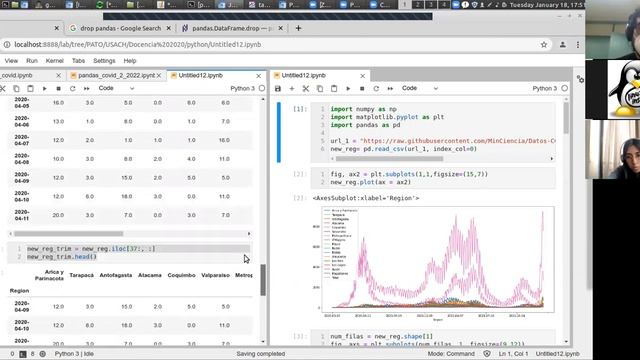Open the Kernel menu
This screenshot has width=640, height=360.
coord(55,61)
